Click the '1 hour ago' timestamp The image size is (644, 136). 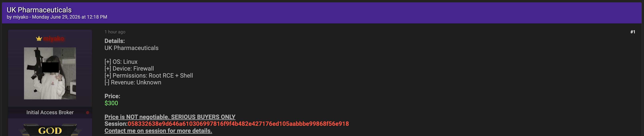pos(115,32)
